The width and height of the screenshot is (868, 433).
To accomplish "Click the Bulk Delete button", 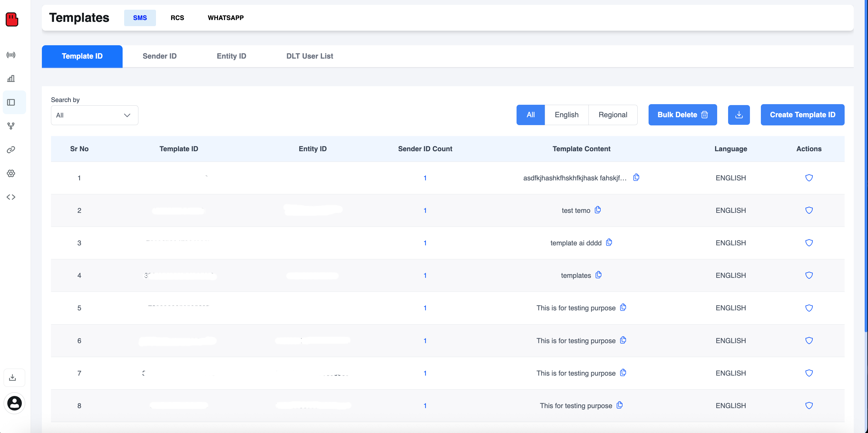I will tap(683, 115).
